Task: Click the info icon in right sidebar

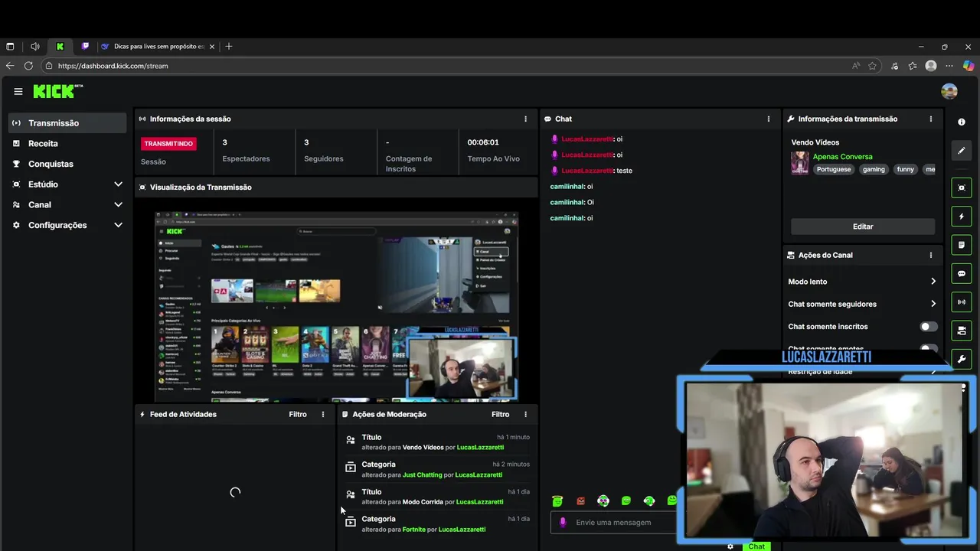Action: 962,122
